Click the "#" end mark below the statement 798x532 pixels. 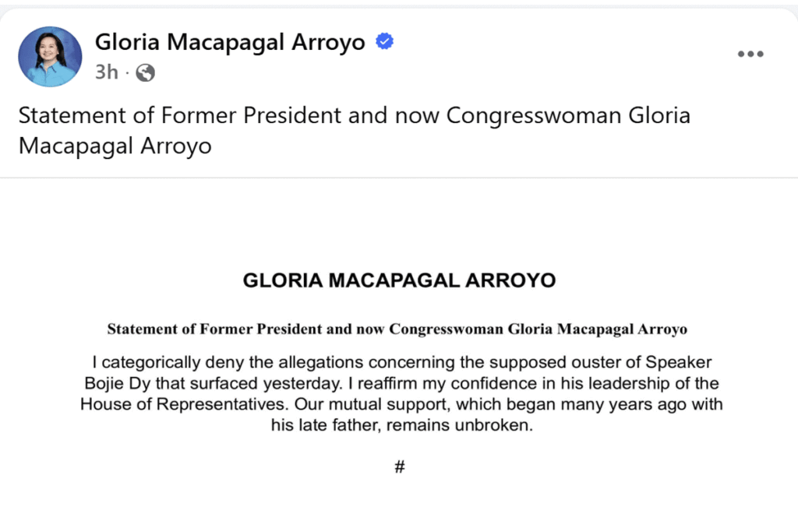(399, 467)
